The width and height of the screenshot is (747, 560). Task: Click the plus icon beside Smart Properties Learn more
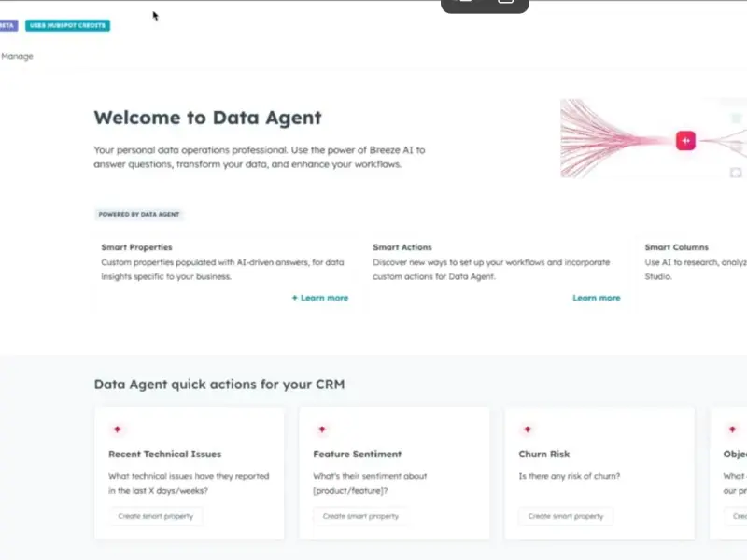coord(295,298)
